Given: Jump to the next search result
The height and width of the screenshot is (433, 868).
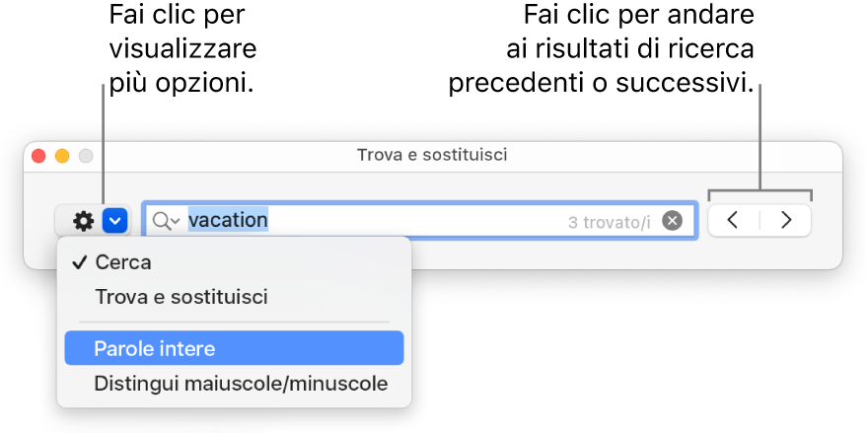Looking at the screenshot, I should point(786,221).
